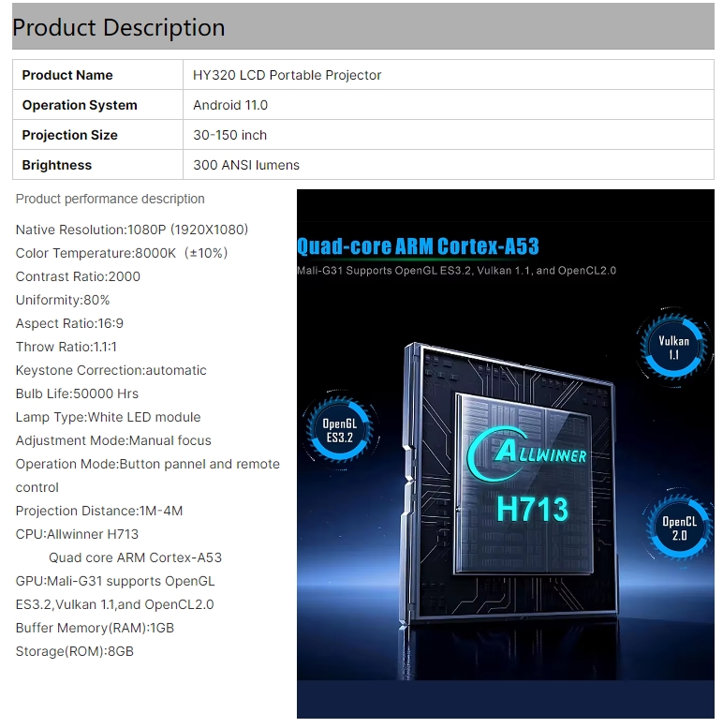Screen dimensions: 723x728
Task: Select the Brightness label cell
Action: [98, 165]
